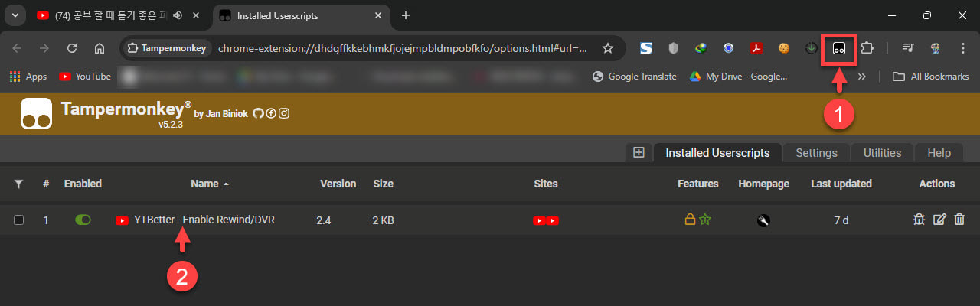This screenshot has width=980, height=306.
Task: Click the address bar URL field
Action: point(401,48)
